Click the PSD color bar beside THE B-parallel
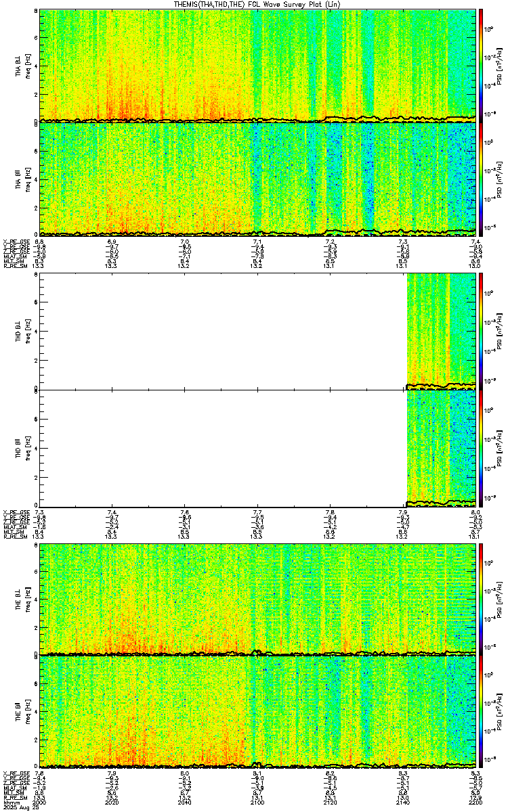 click(481, 712)
